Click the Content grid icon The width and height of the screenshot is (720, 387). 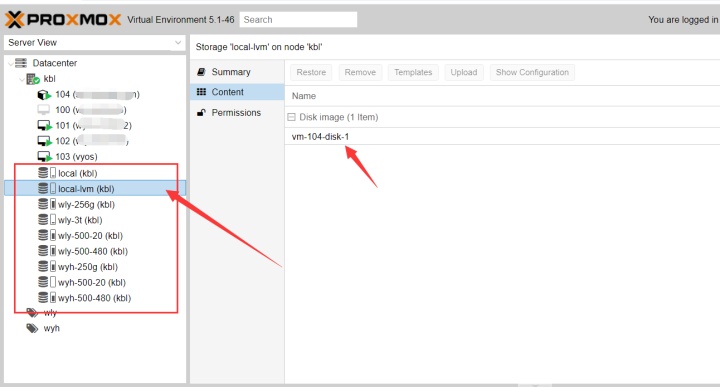pyautogui.click(x=201, y=92)
